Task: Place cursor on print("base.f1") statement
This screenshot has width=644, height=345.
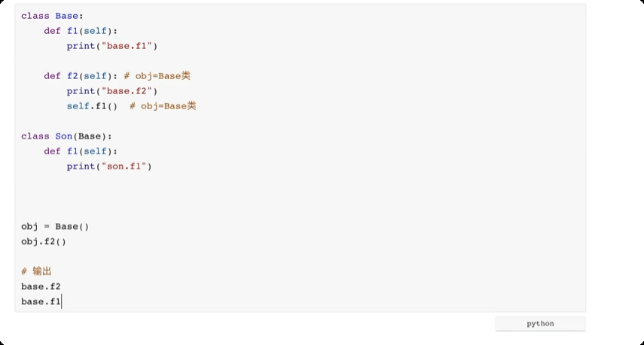Action: (x=112, y=46)
